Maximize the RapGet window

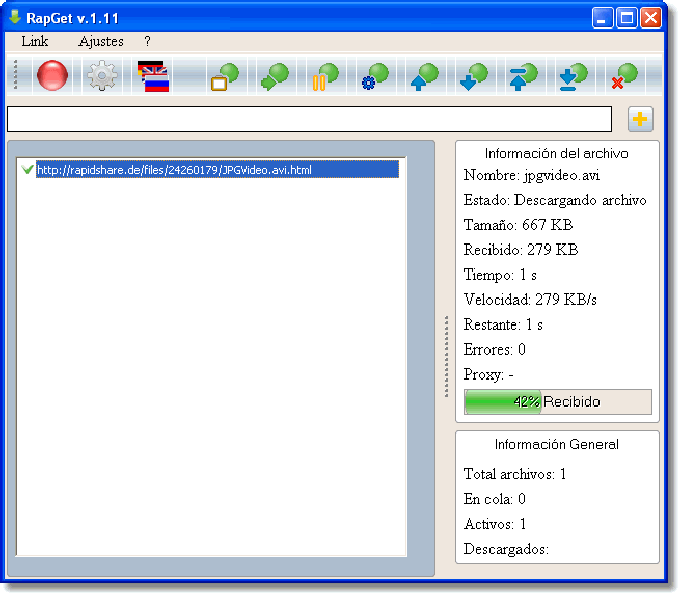(x=627, y=18)
